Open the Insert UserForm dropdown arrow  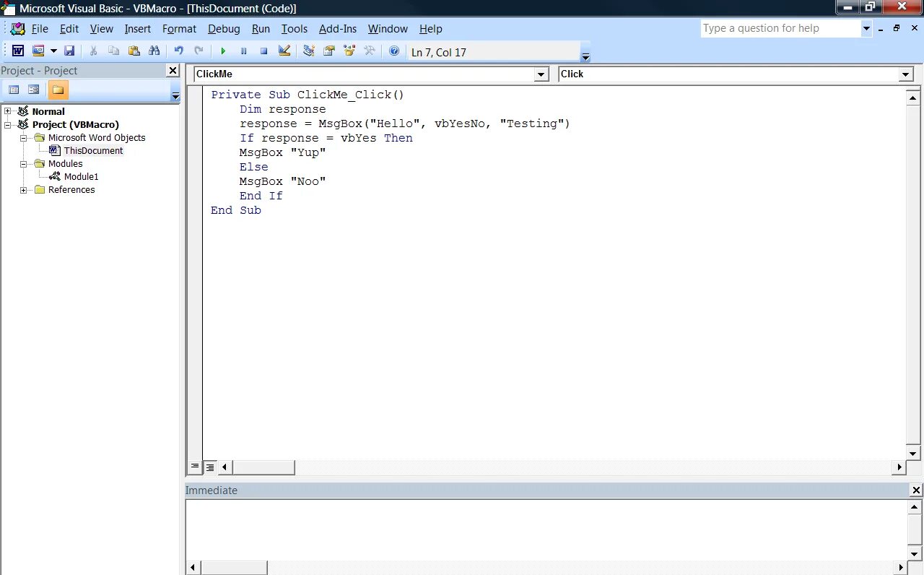(53, 51)
